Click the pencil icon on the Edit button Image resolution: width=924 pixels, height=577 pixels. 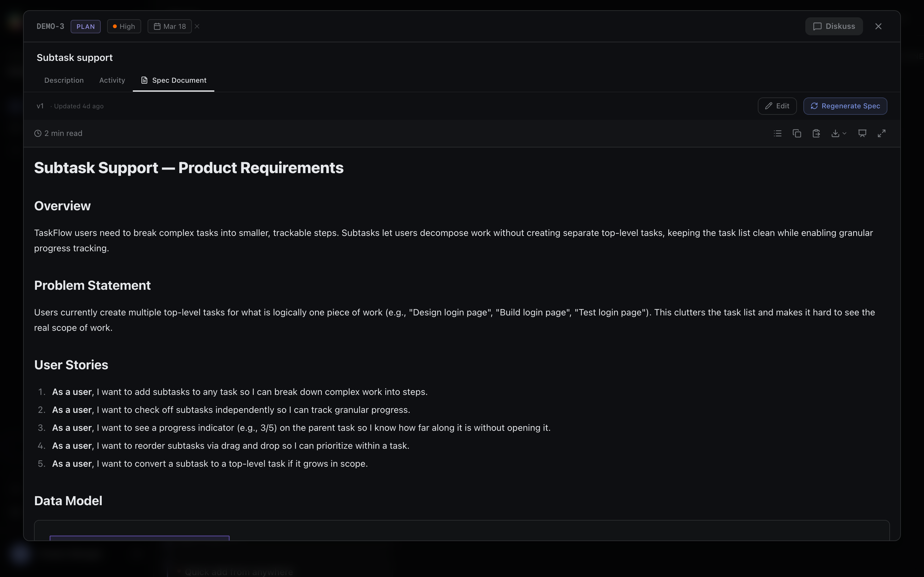[x=769, y=106]
